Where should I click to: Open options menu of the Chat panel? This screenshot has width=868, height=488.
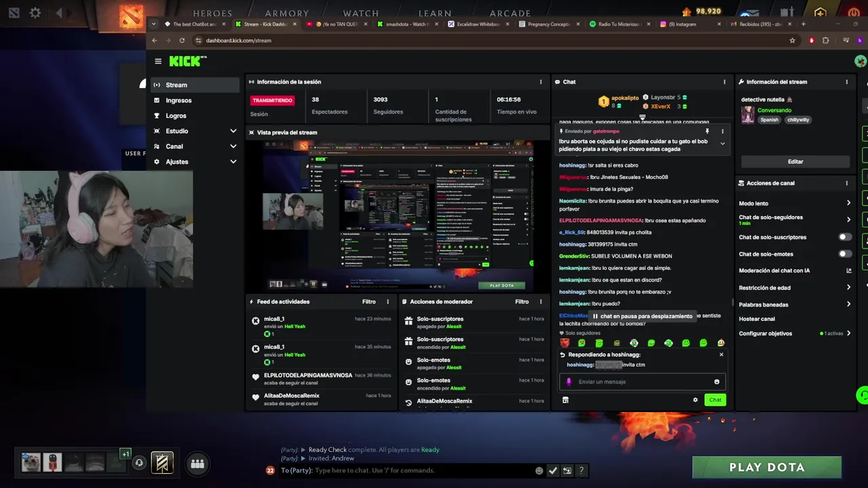[x=724, y=82]
